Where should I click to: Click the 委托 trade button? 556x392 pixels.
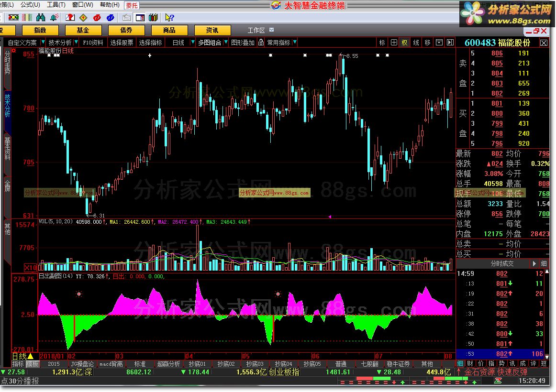click(132, 5)
